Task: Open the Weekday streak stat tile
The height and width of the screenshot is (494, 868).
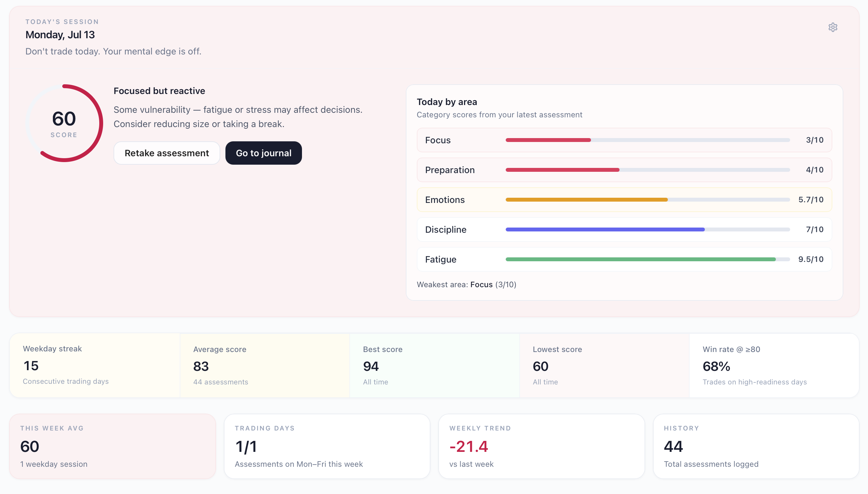Action: coord(95,365)
